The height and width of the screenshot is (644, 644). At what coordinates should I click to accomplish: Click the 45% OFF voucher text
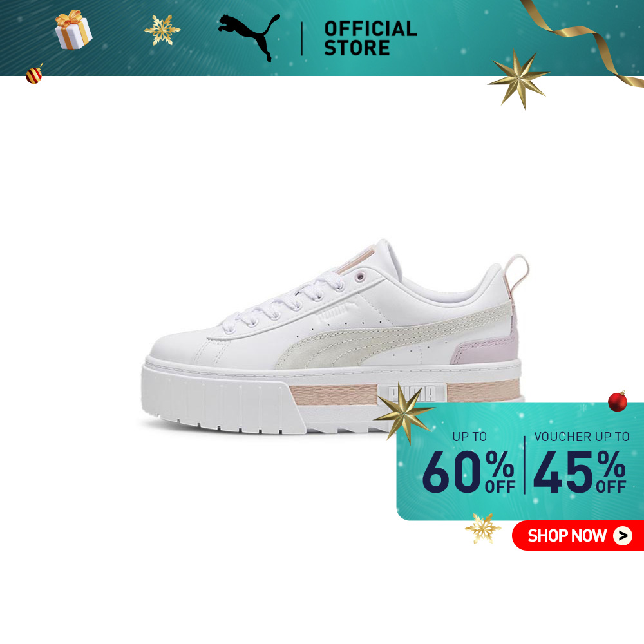point(580,471)
